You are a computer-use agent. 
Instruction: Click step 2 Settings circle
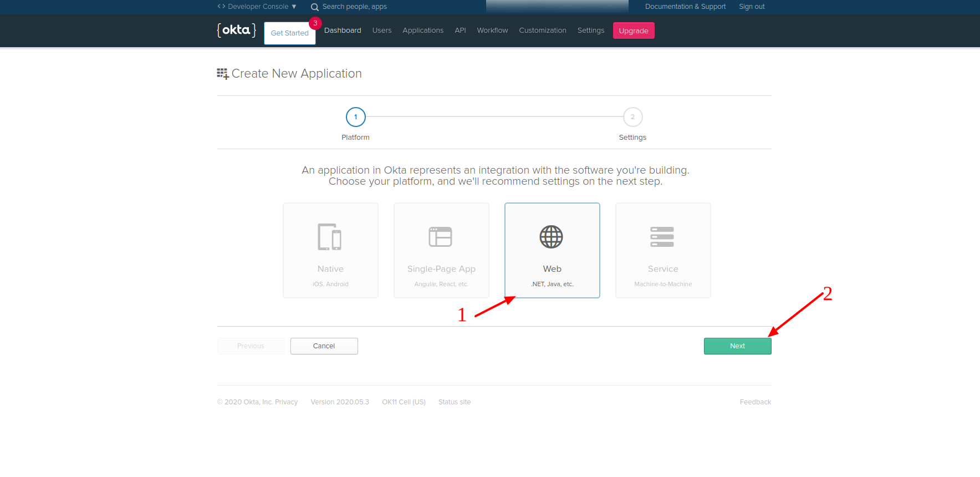click(x=632, y=117)
